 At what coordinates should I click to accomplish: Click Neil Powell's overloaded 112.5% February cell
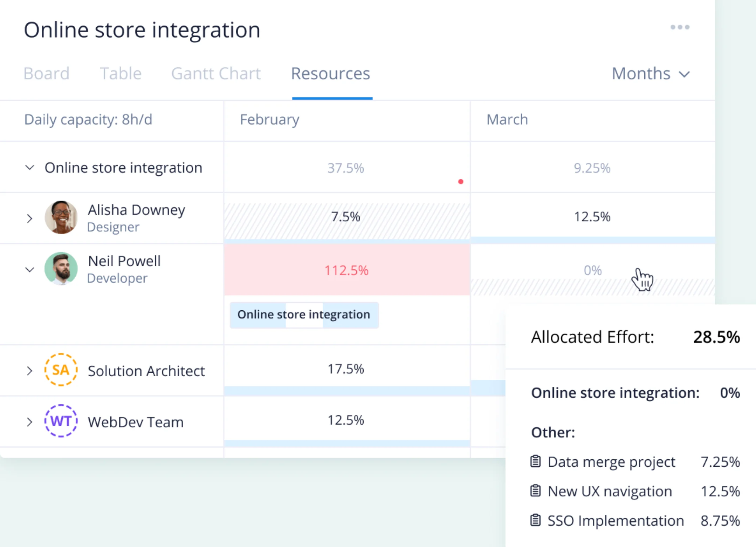[x=346, y=270]
